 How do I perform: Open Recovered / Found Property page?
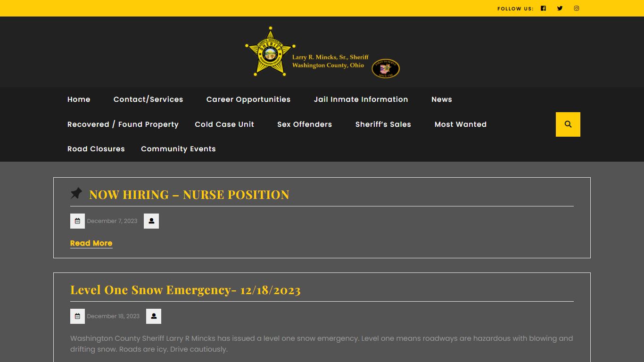point(123,124)
